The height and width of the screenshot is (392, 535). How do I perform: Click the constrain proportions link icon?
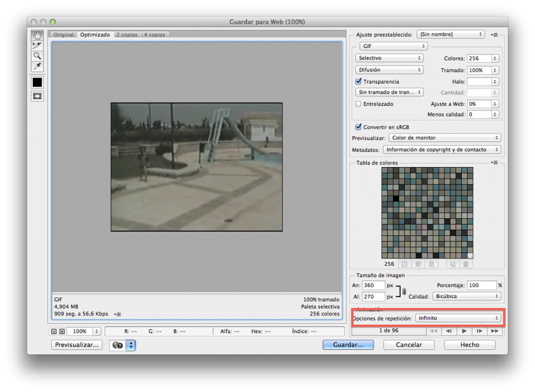click(404, 291)
